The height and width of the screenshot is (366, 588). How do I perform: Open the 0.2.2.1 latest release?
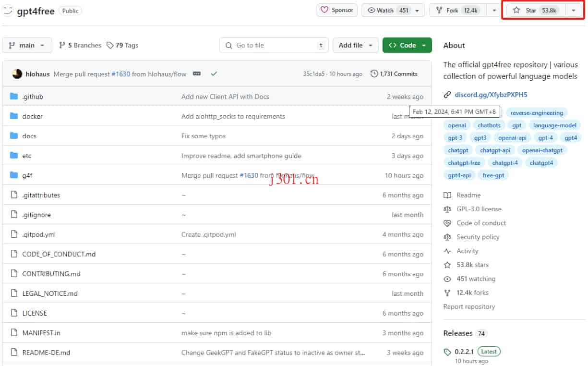coord(464,352)
